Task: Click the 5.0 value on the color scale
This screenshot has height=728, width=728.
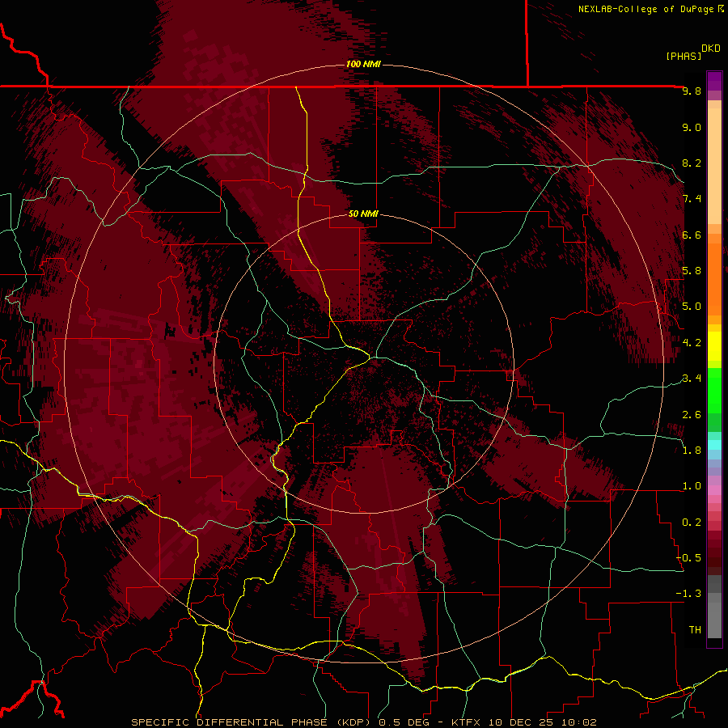Action: coord(692,307)
